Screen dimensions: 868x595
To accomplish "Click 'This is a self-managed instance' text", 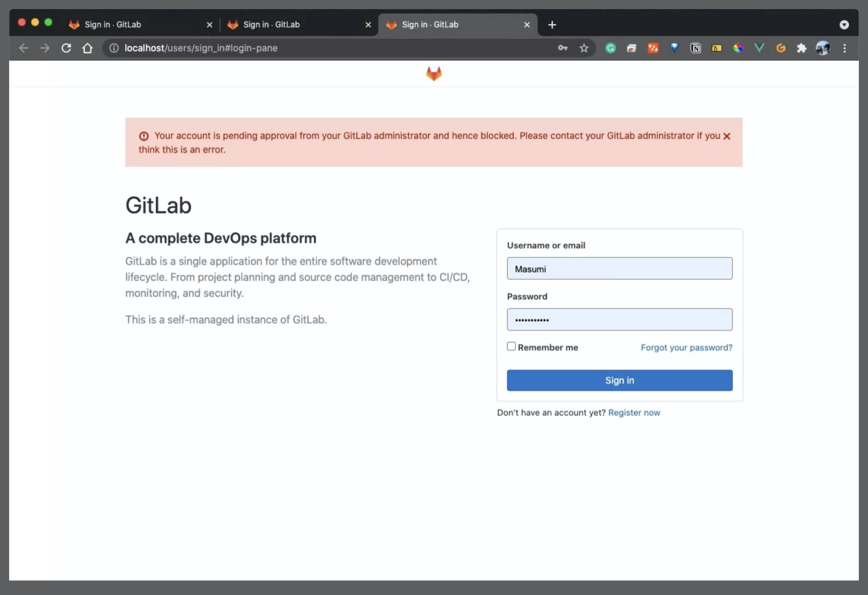I will point(226,320).
